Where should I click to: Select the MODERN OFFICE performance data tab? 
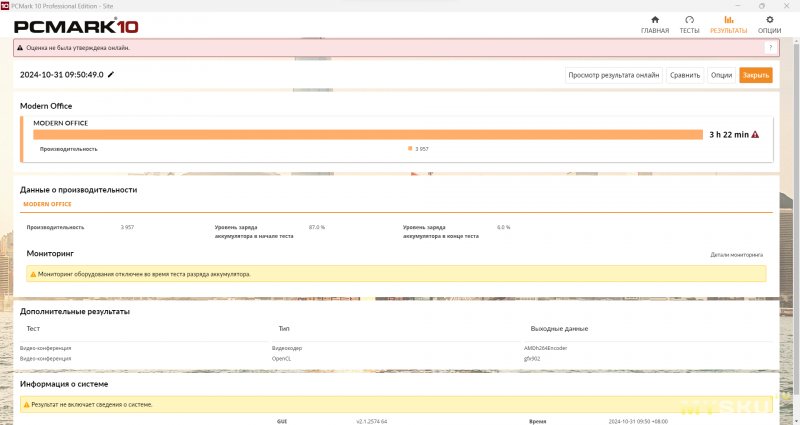47,204
